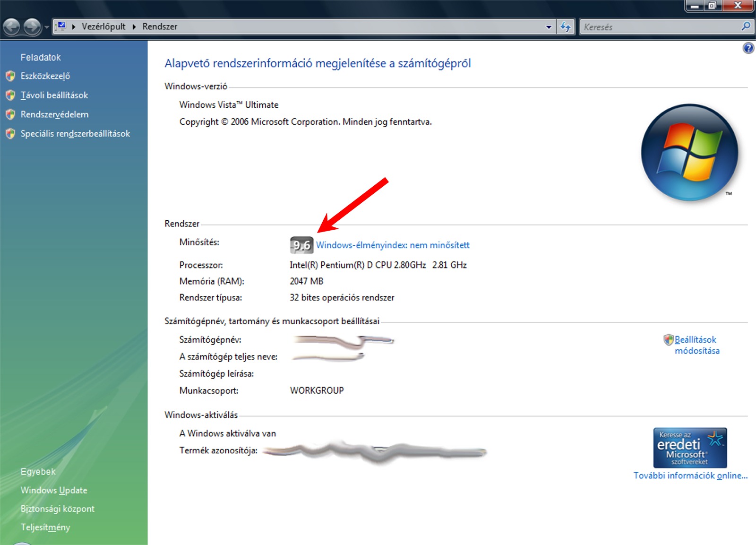This screenshot has height=545, width=756.
Task: Click the Back navigation arrow button
Action: pos(12,27)
